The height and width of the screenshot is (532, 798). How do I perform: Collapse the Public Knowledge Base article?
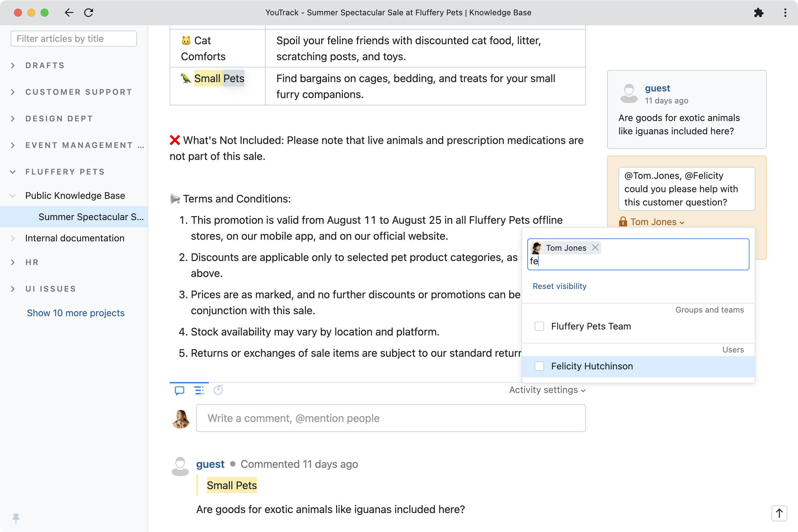coord(13,196)
